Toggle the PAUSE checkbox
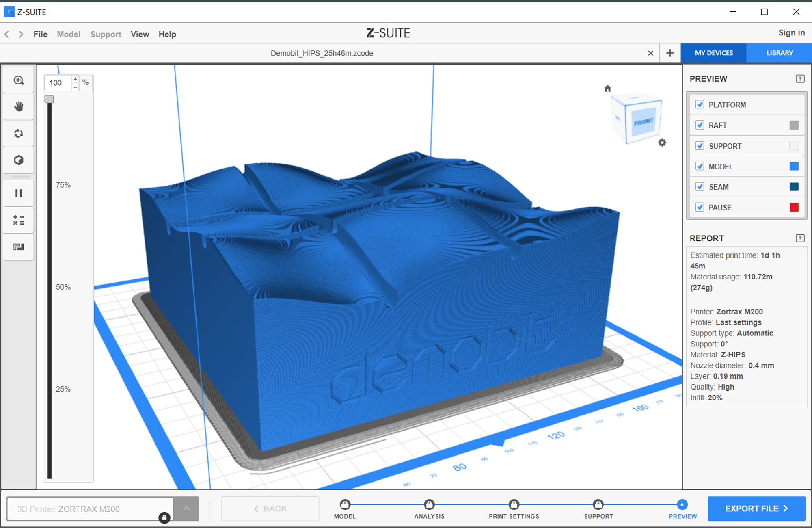 click(700, 207)
